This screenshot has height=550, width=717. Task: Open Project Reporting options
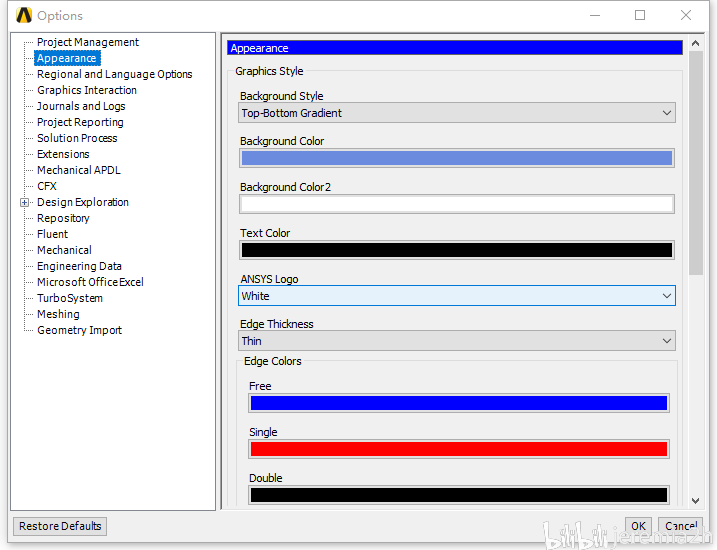(80, 122)
